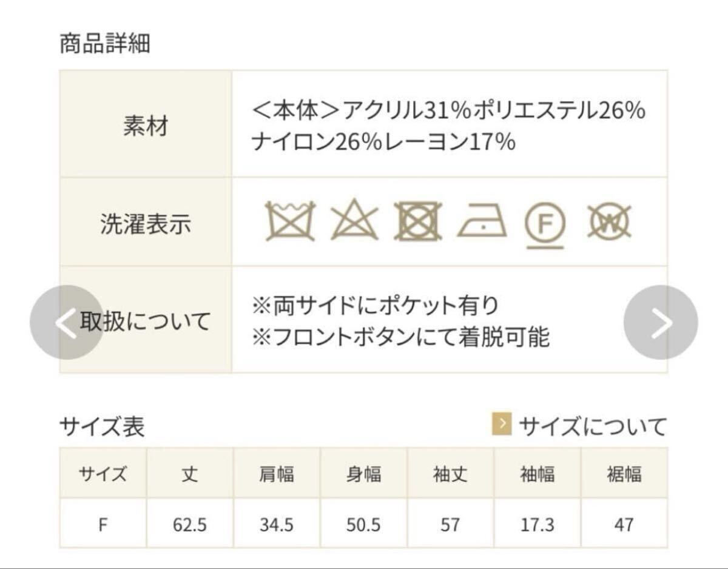Go to the next image with right arrow
Screen dimensions: 728x569
point(660,323)
